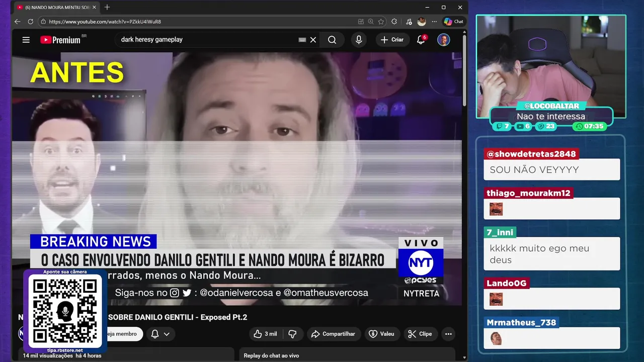This screenshot has width=644, height=362.
Task: Click the webcam feed thumbnail
Action: click(551, 65)
